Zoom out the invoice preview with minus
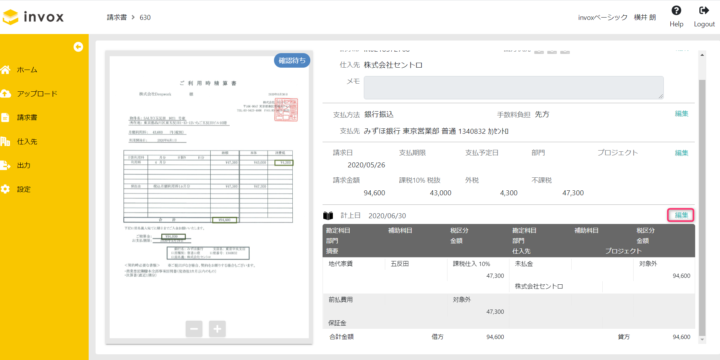 click(x=194, y=329)
